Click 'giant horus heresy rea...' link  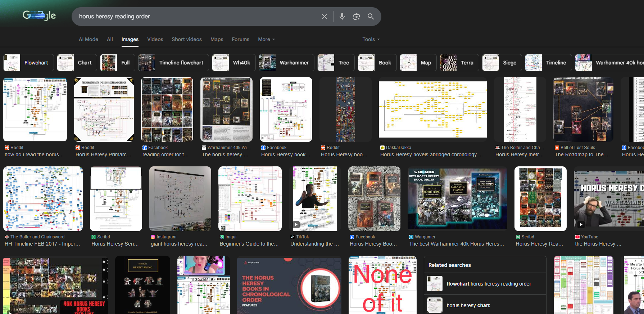coord(179,244)
